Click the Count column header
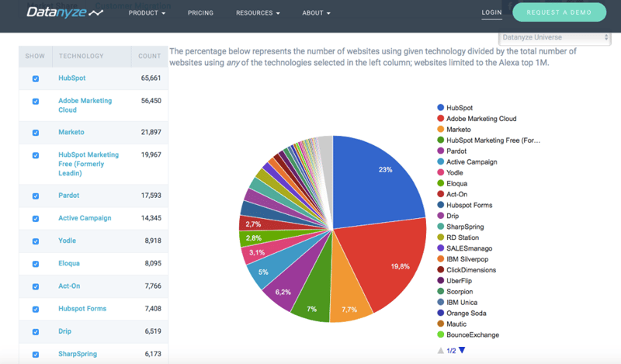Screen dimensions: 621x364 click(150, 56)
